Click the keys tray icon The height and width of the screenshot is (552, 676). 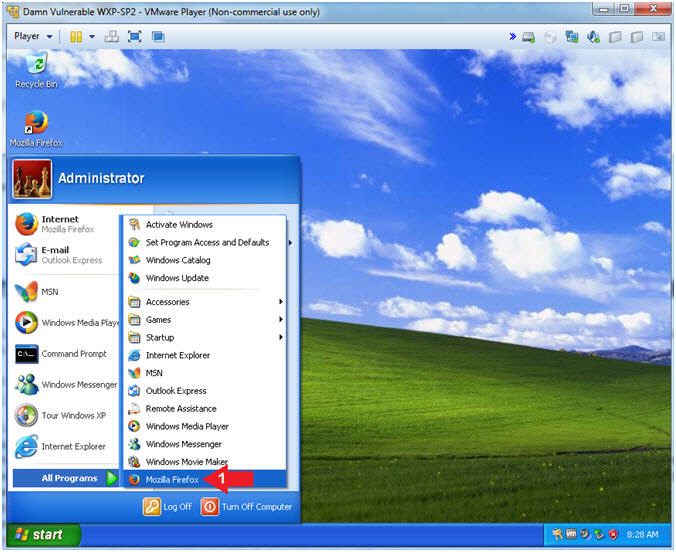pos(557,535)
